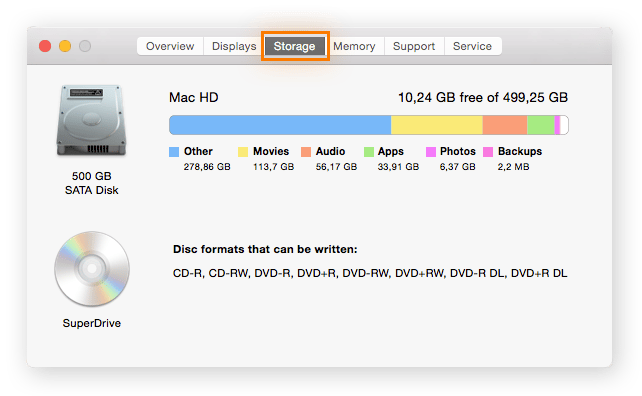This screenshot has width=642, height=396.
Task: Click the "500 GB SATA Disk" label
Action: (92, 183)
